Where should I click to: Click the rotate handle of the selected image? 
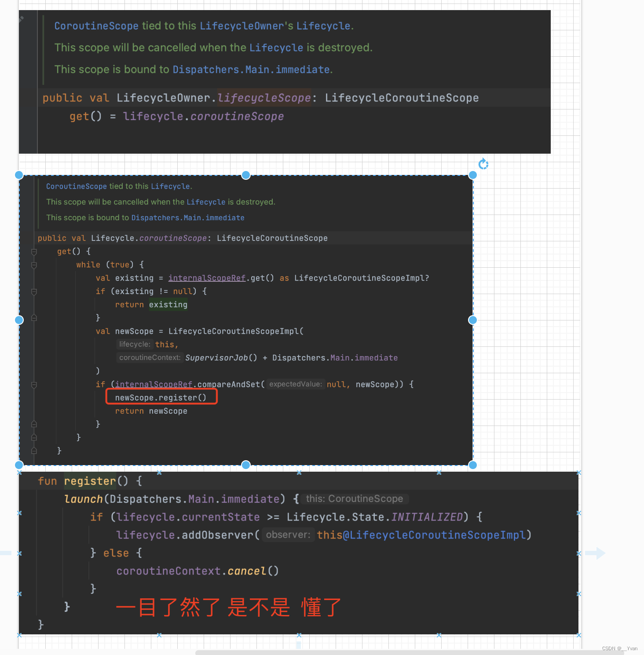[x=483, y=164]
